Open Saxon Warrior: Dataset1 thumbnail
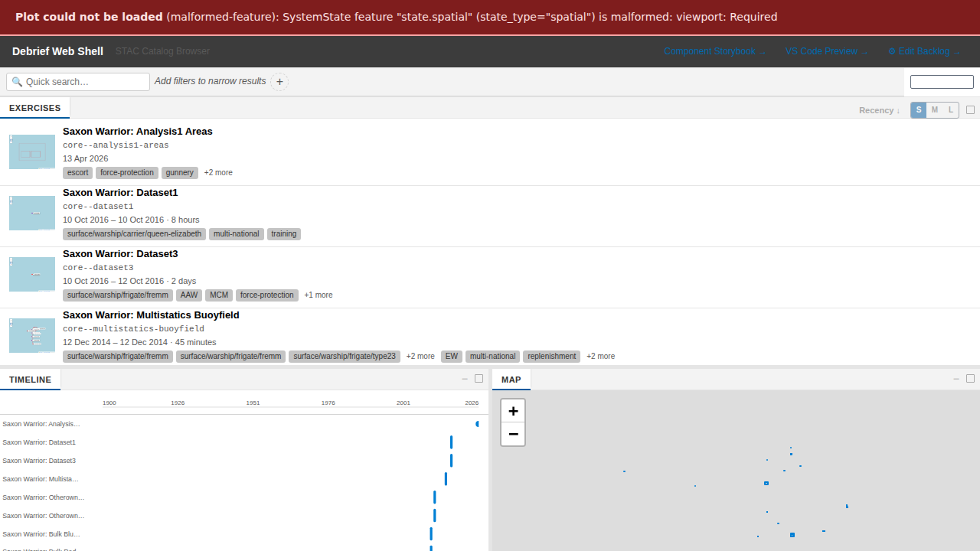The image size is (980, 551). coord(32,213)
